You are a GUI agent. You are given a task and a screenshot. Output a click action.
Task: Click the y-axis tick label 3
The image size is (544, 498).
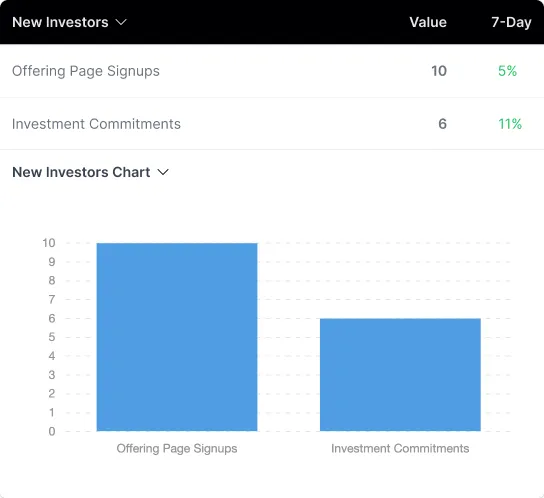(52, 375)
